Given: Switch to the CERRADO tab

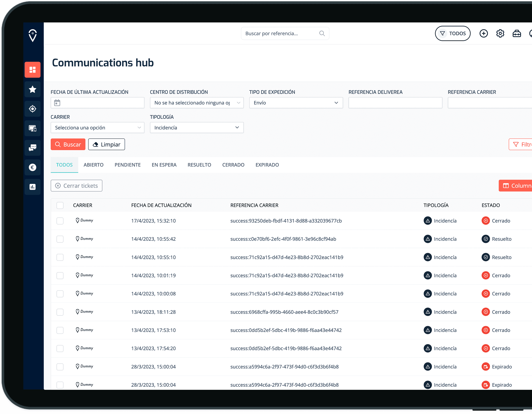Looking at the screenshot, I should click(x=233, y=165).
